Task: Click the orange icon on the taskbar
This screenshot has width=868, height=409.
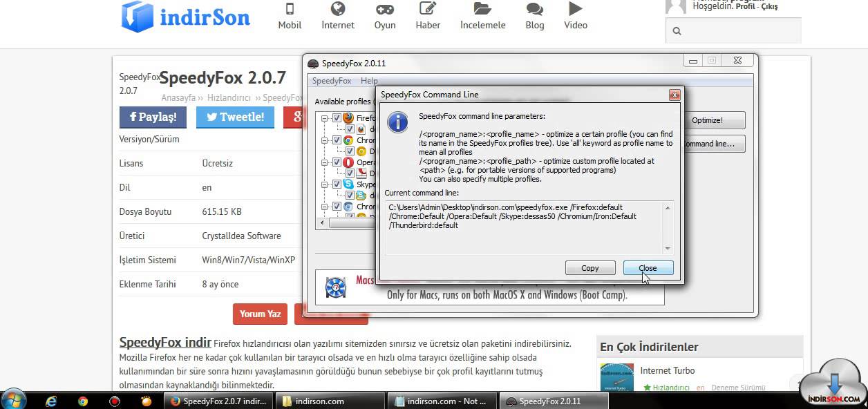Action: pyautogui.click(x=147, y=401)
